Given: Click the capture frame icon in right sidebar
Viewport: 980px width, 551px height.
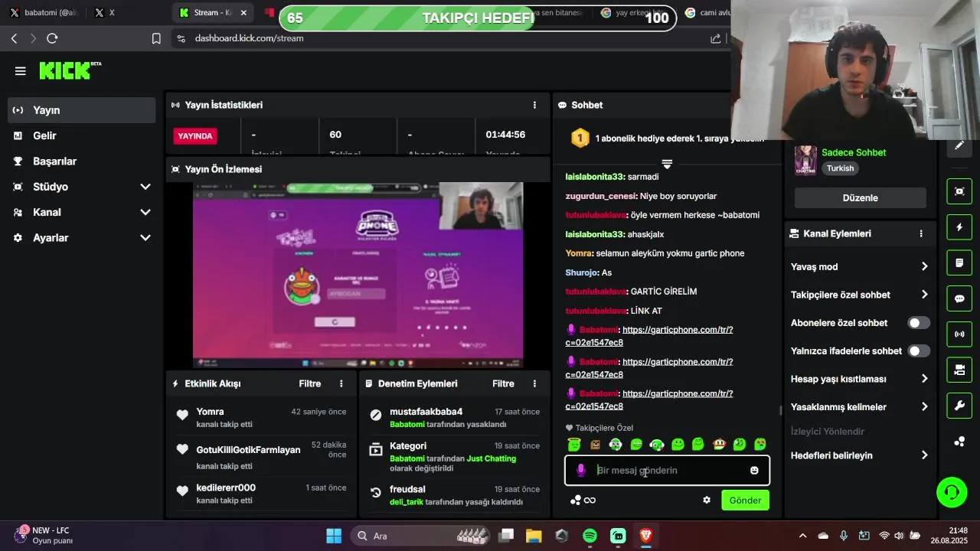Looking at the screenshot, I should click(x=959, y=191).
